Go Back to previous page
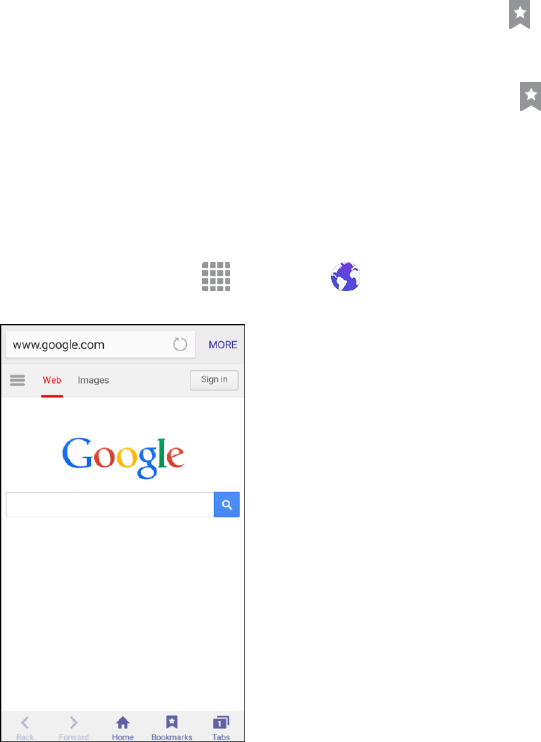541x742 pixels. click(x=25, y=728)
